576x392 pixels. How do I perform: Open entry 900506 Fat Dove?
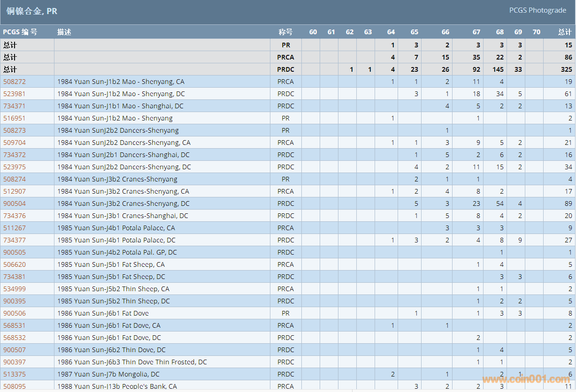click(x=15, y=313)
